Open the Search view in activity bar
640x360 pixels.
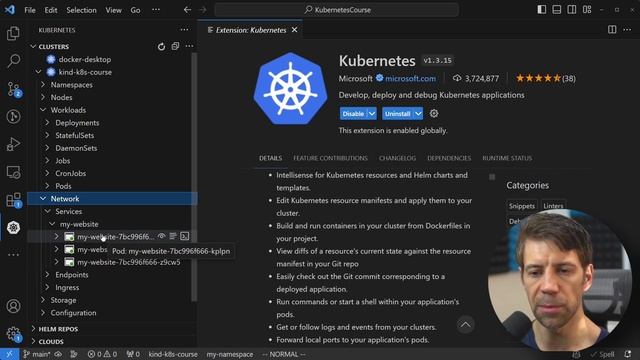click(13, 61)
